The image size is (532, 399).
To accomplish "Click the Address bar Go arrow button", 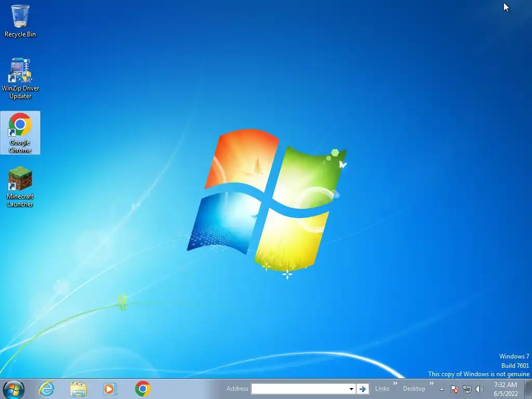I will [362, 389].
